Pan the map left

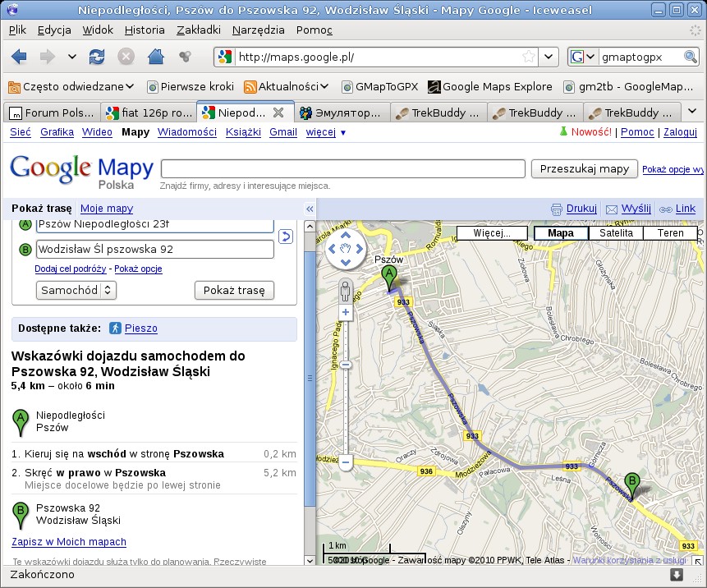click(332, 249)
